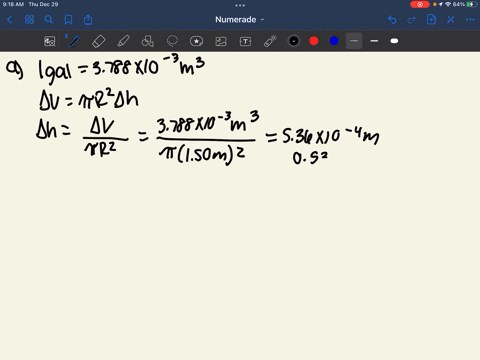Select the Lasso tool
Image resolution: width=480 pixels, height=360 pixels.
point(172,41)
